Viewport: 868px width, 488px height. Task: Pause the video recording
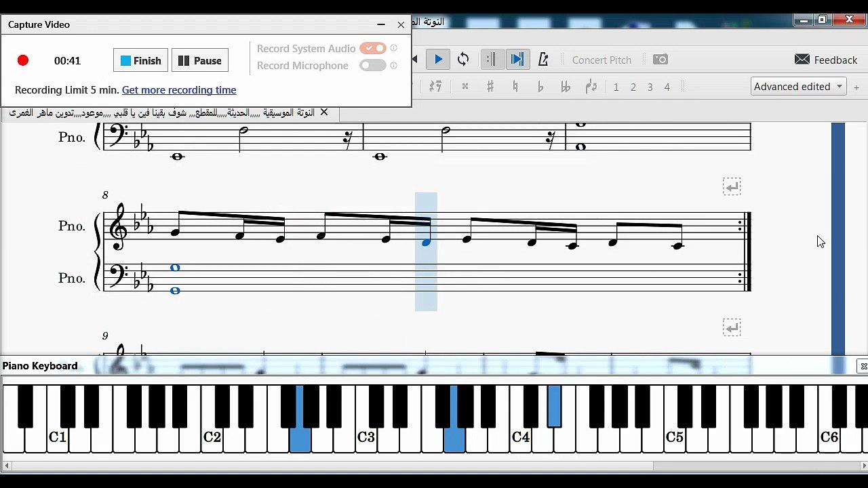pyautogui.click(x=199, y=60)
